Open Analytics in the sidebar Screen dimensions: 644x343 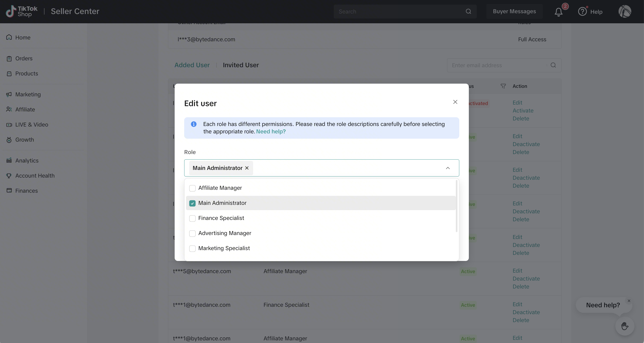tap(27, 161)
